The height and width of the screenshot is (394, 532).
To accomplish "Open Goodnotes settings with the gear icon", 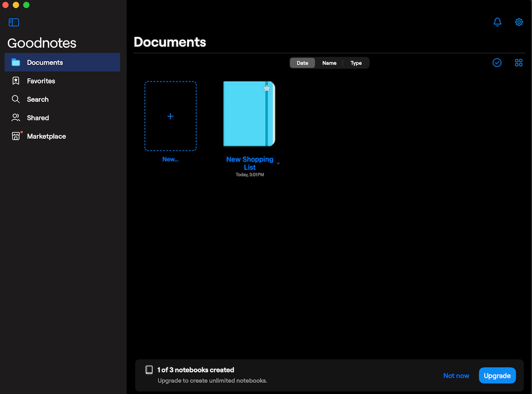I will pos(518,22).
